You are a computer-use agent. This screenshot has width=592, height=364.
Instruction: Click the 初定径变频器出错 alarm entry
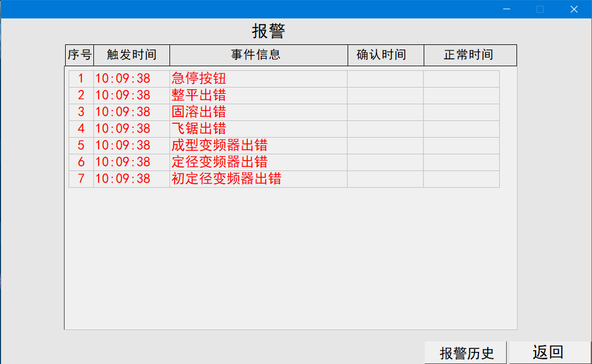226,179
